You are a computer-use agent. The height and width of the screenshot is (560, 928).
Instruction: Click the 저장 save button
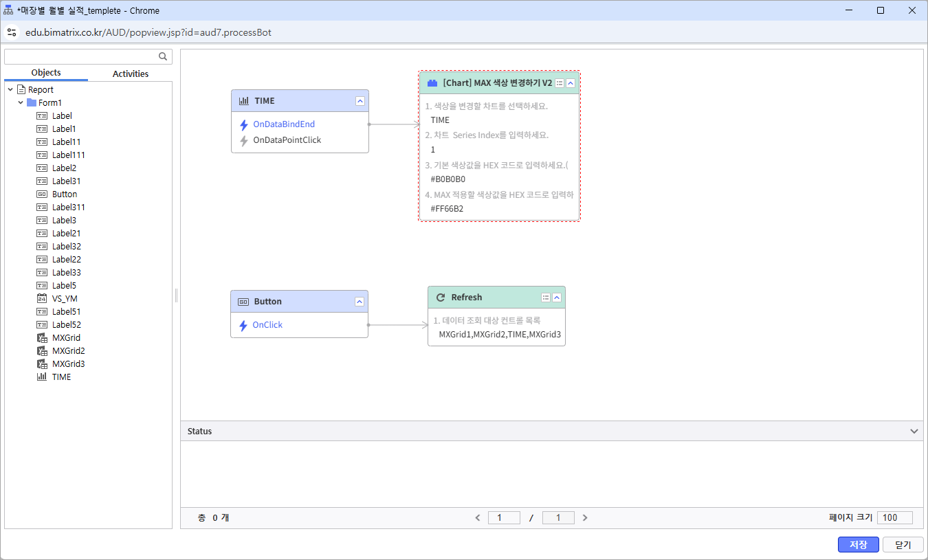(858, 544)
